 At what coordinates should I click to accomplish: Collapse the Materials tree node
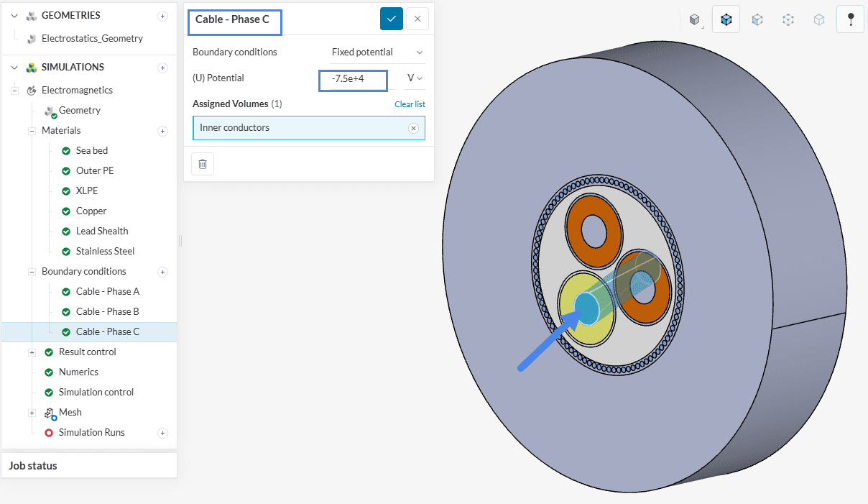pos(32,131)
